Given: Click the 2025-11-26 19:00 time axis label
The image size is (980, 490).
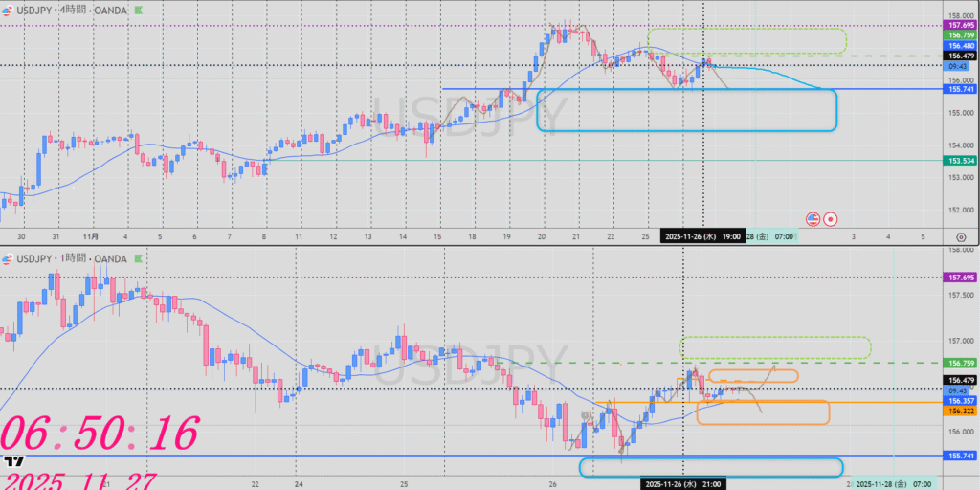Looking at the screenshot, I should [702, 235].
